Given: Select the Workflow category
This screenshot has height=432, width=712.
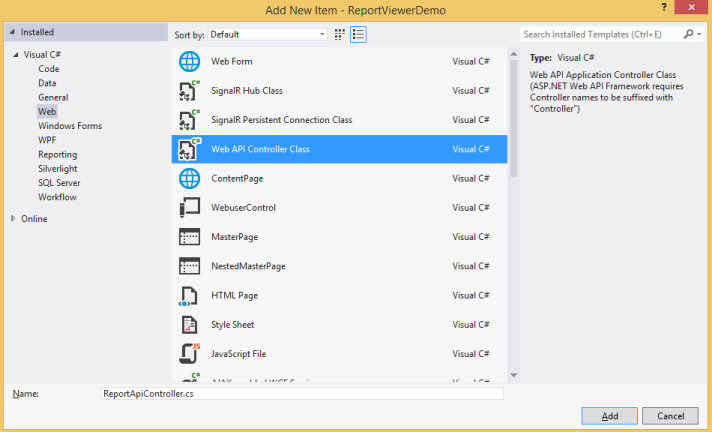Looking at the screenshot, I should (57, 197).
